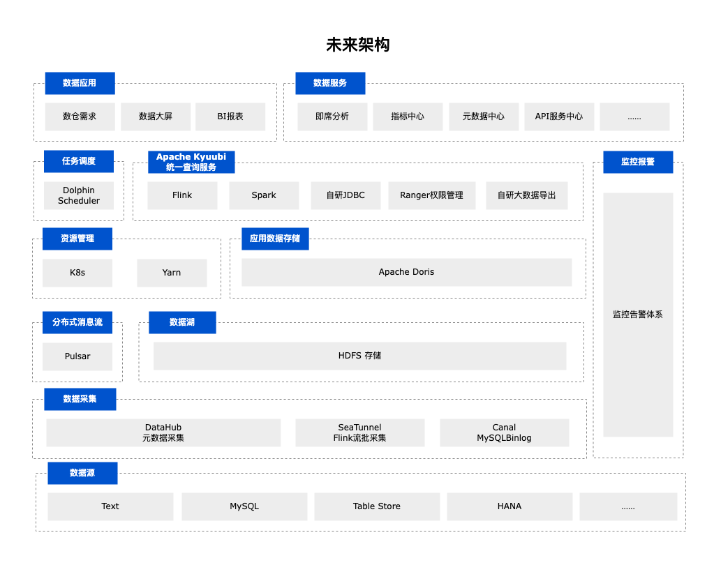Select the 自研大数据导出 box
Image resolution: width=714 pixels, height=588 pixels.
click(526, 195)
